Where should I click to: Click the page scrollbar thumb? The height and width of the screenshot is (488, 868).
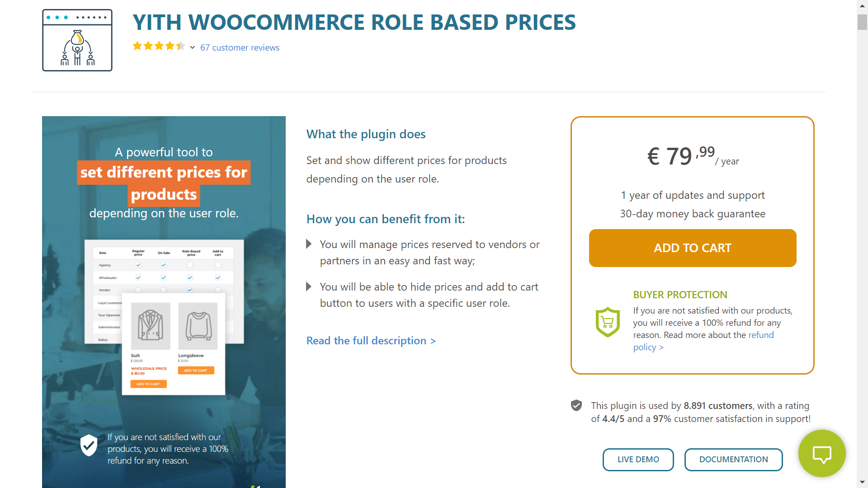point(863,22)
